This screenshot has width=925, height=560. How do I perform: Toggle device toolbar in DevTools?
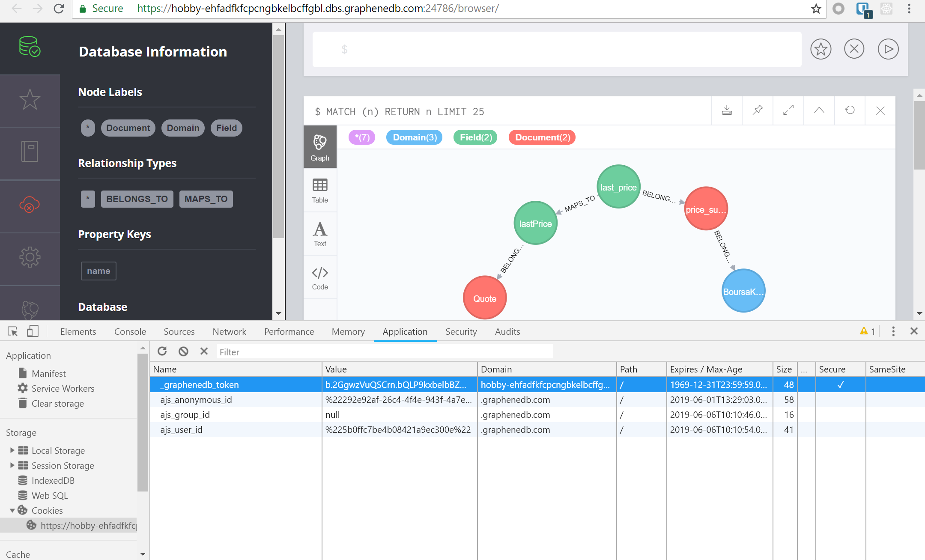(x=33, y=331)
